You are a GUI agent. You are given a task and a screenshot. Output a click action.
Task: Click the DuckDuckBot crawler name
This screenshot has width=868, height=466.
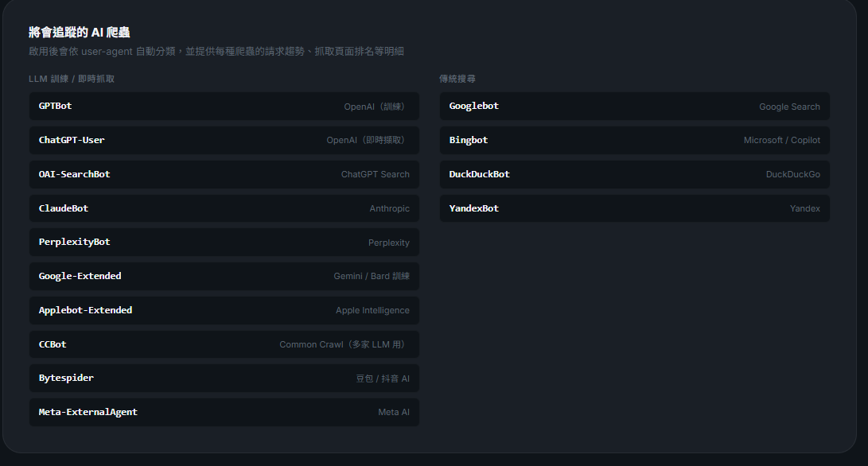[x=480, y=174]
